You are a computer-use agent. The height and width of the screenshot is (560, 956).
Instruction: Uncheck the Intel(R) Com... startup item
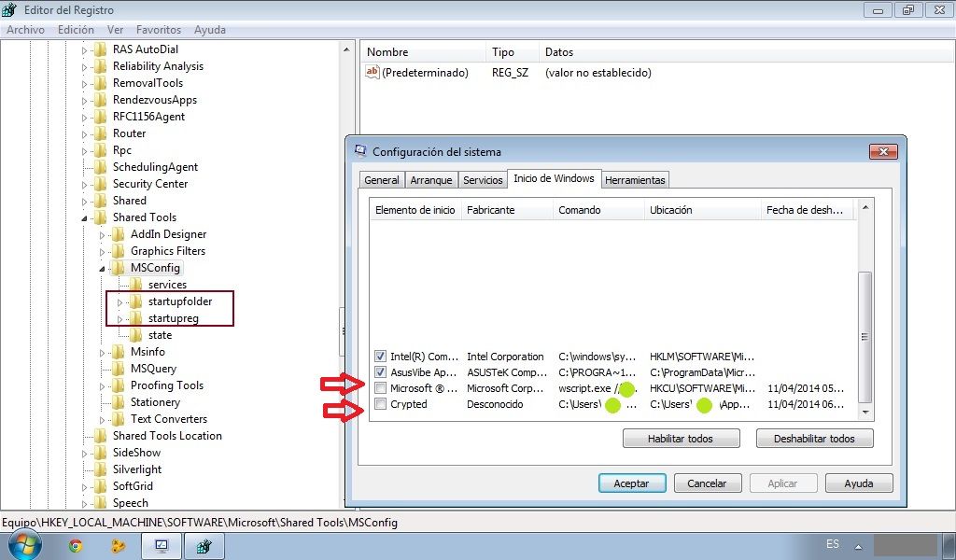tap(381, 356)
